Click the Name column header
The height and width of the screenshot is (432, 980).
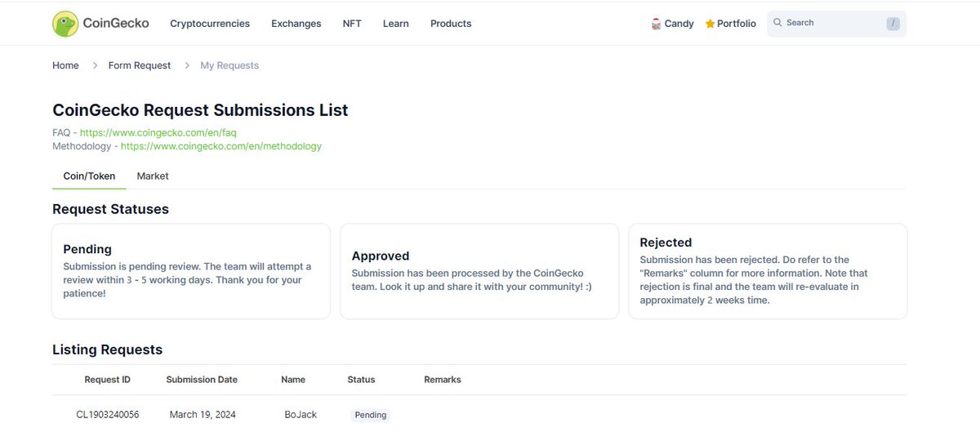tap(293, 380)
